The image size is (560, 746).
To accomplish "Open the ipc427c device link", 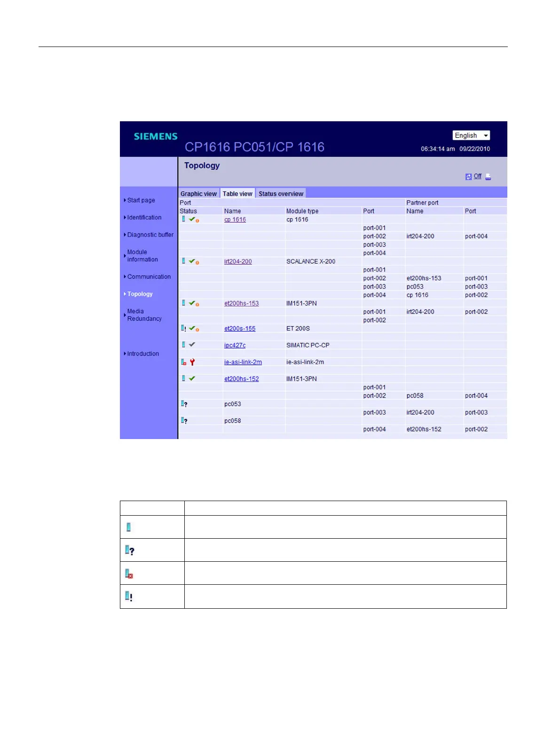I will pyautogui.click(x=235, y=346).
